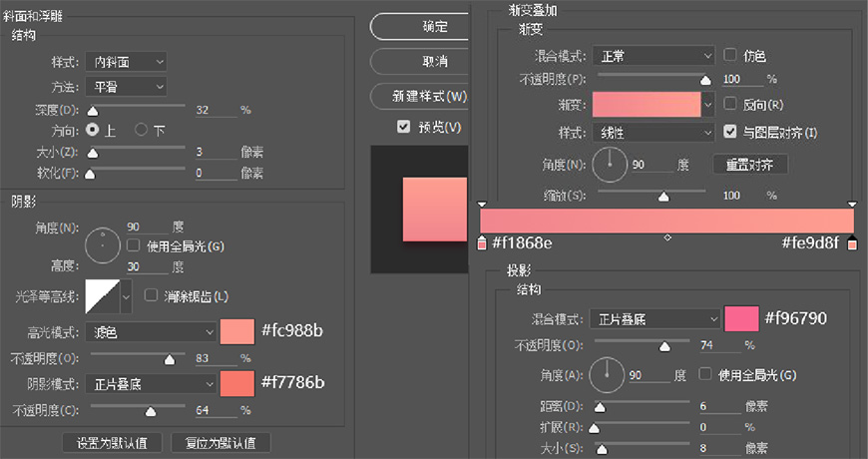The width and height of the screenshot is (868, 459).
Task: Click the shadow color swatch #f7786b
Action: pos(237,384)
